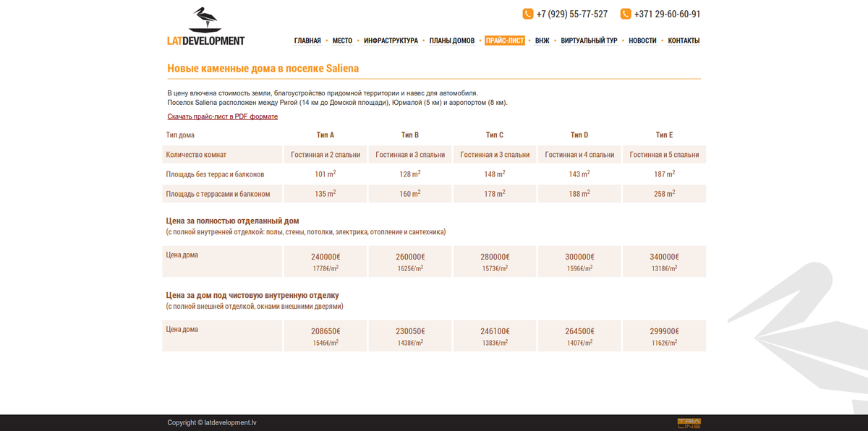Image resolution: width=868 pixels, height=431 pixels.
Task: Open the ВНЖ menu link
Action: 542,41
